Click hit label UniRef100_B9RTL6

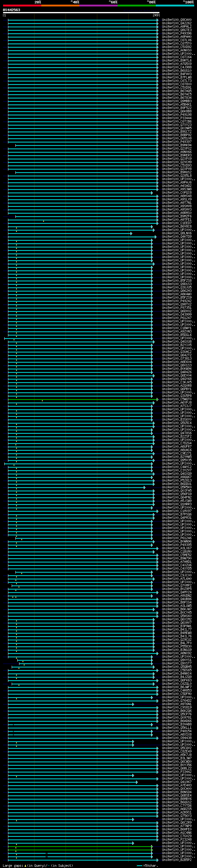176,61
